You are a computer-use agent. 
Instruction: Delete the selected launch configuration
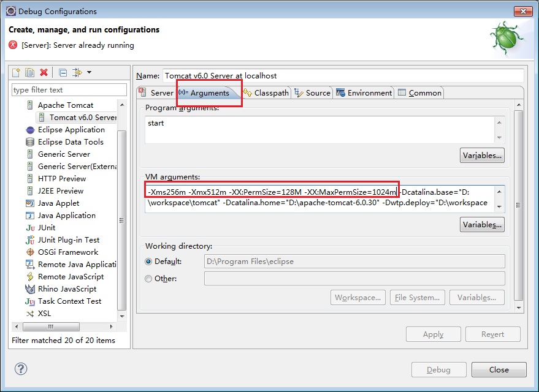click(x=44, y=72)
